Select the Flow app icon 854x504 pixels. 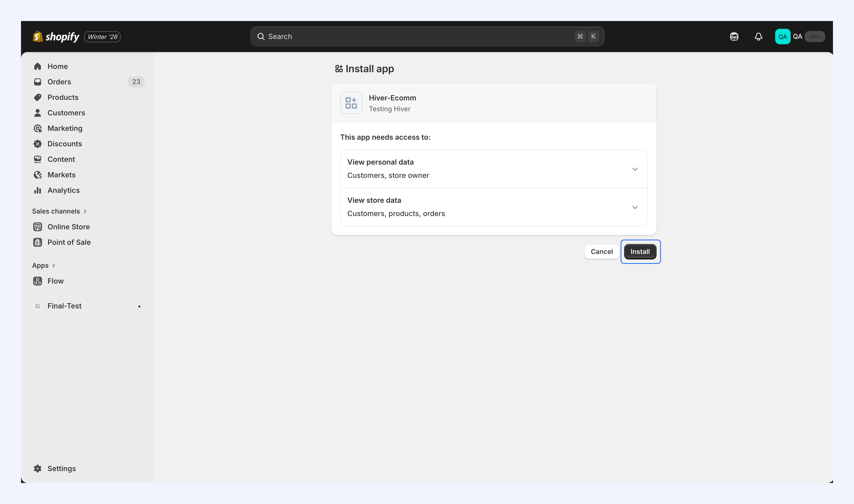[38, 281]
